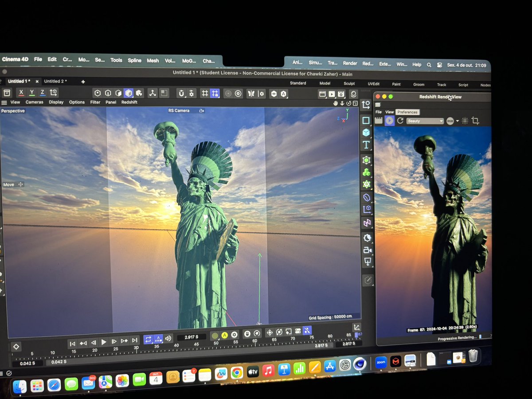Select the coordinate system tool icon
The height and width of the screenshot is (399, 532).
tap(54, 93)
